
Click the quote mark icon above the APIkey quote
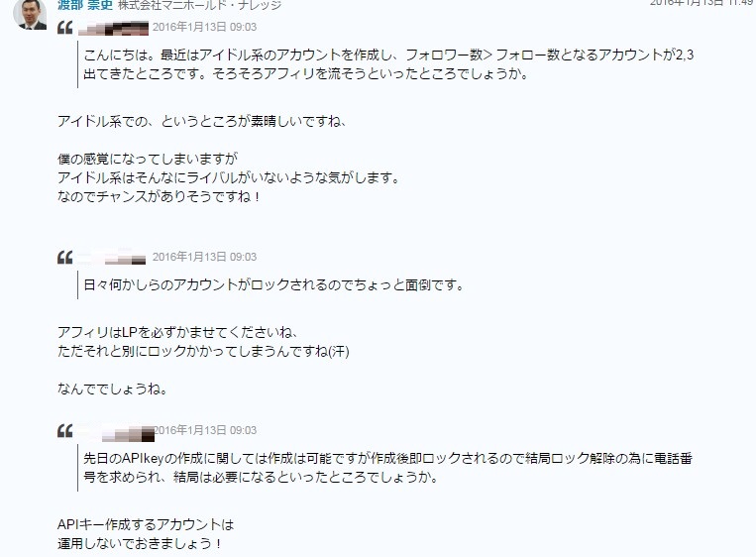(x=65, y=431)
